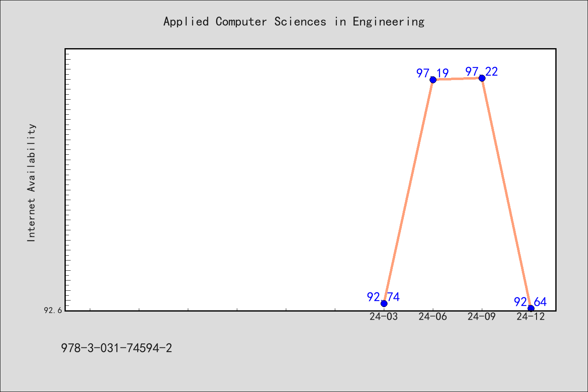The image size is (588, 392).
Task: Click the 97.22 data point marker
Action: pos(482,78)
